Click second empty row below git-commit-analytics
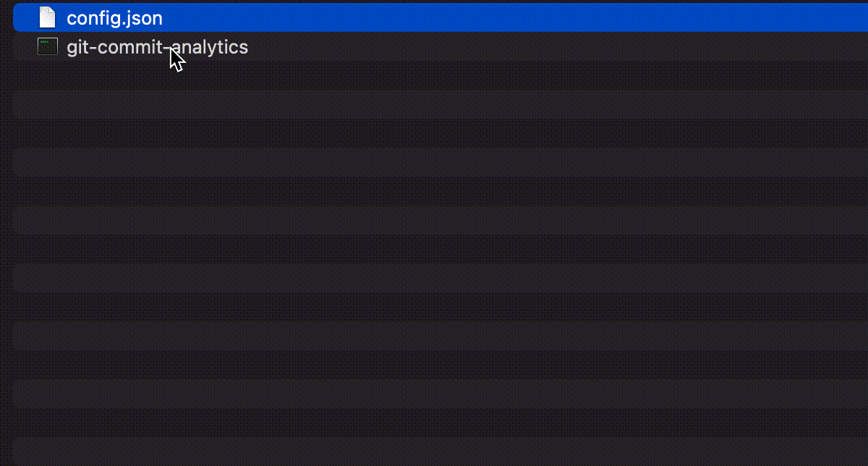This screenshot has width=868, height=466. point(441,105)
